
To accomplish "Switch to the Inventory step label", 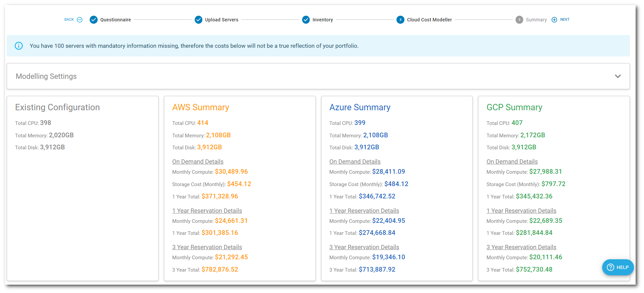I will (x=323, y=20).
